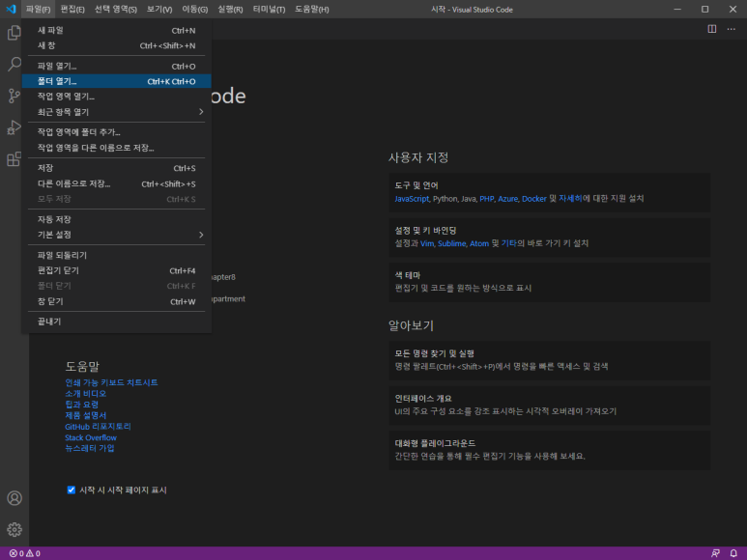Uncheck '시작 시 시작 페이지 표시' checkbox
Viewport: 747px width, 560px height.
[71, 490]
